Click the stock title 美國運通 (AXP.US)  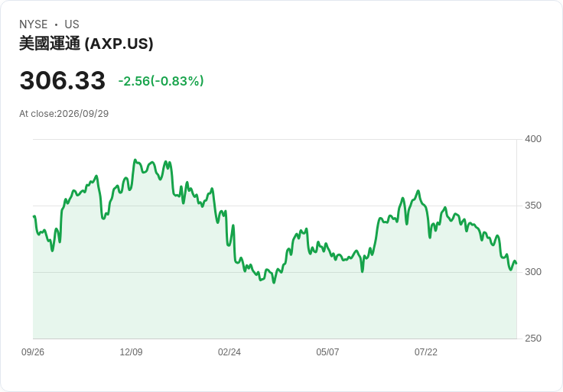[x=86, y=44]
